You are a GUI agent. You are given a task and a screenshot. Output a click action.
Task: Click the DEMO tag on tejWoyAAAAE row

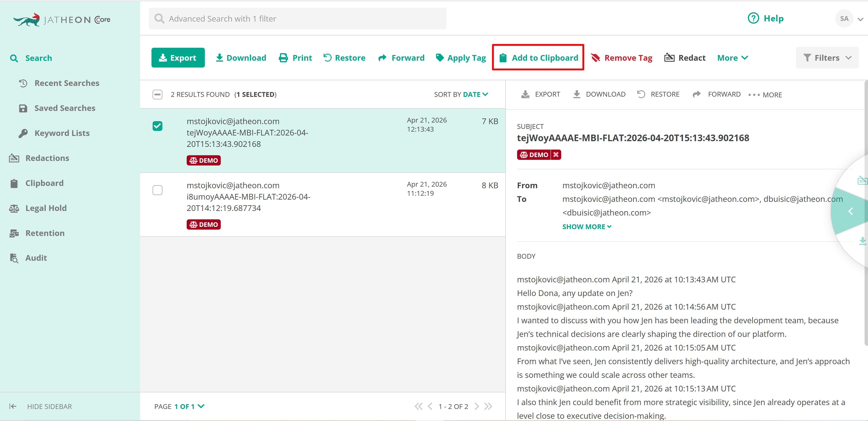pyautogui.click(x=203, y=160)
